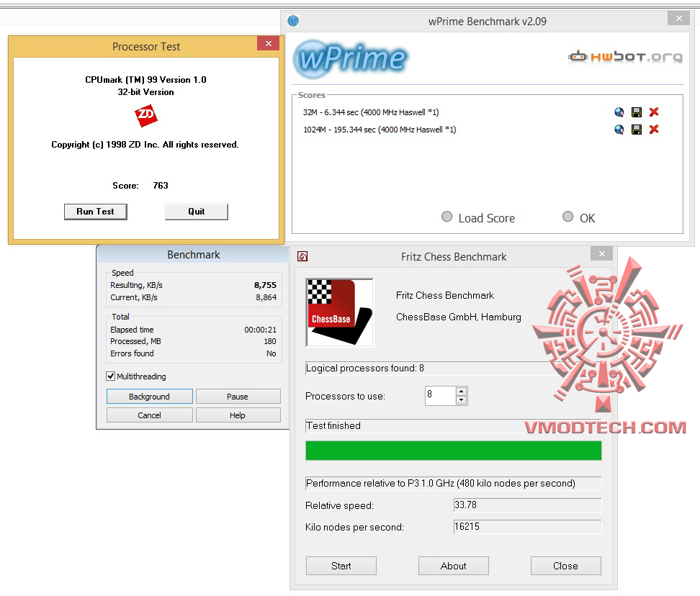Screen dimensions: 700x596
Task: Click the Performance relative to P3 text
Action: (441, 484)
